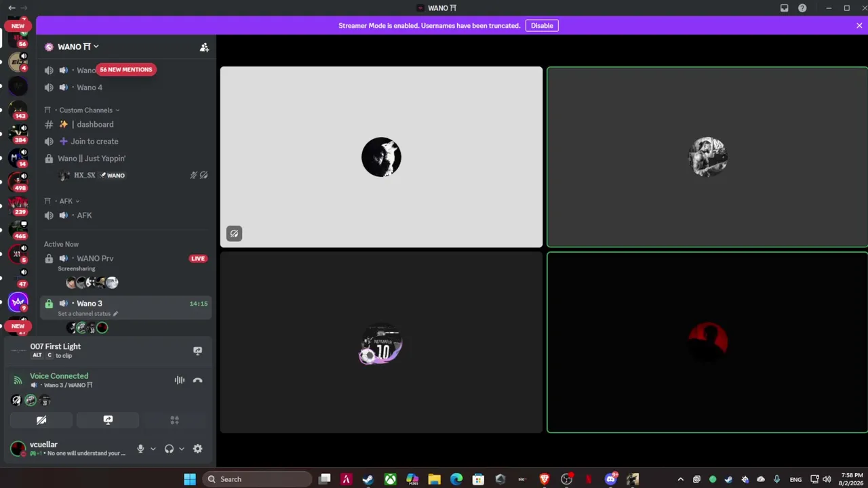
Task: Open the invite people icon beside WANO
Action: [204, 47]
